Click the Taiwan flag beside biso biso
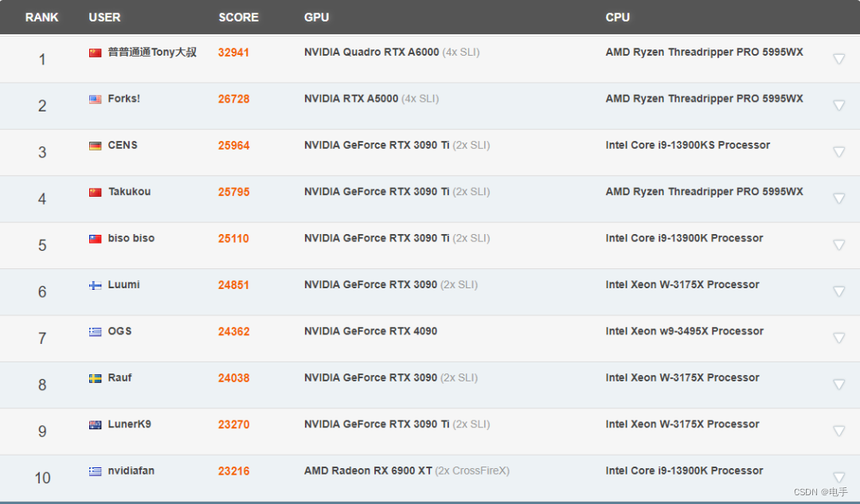 pos(96,239)
